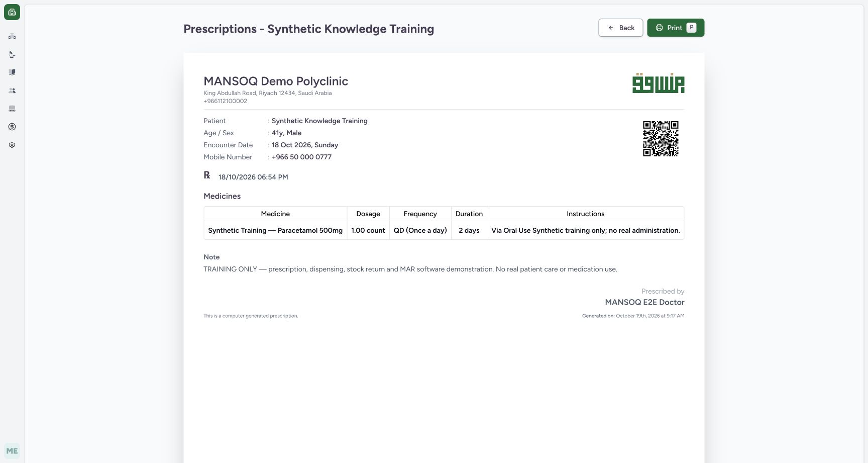This screenshot has width=868, height=463.
Task: Click the prescription QR code
Action: point(661,139)
